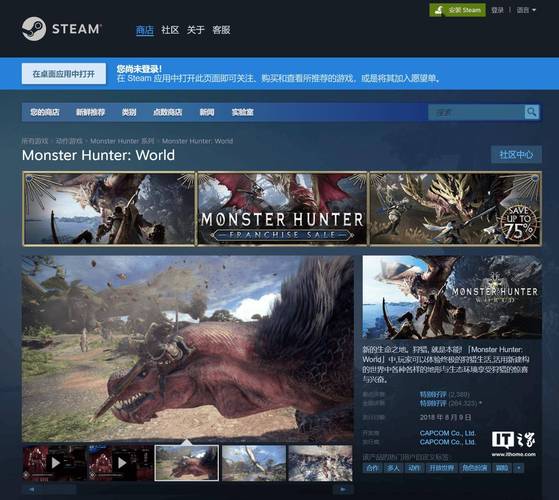Click the 多人 multiplayer tag

click(x=393, y=468)
